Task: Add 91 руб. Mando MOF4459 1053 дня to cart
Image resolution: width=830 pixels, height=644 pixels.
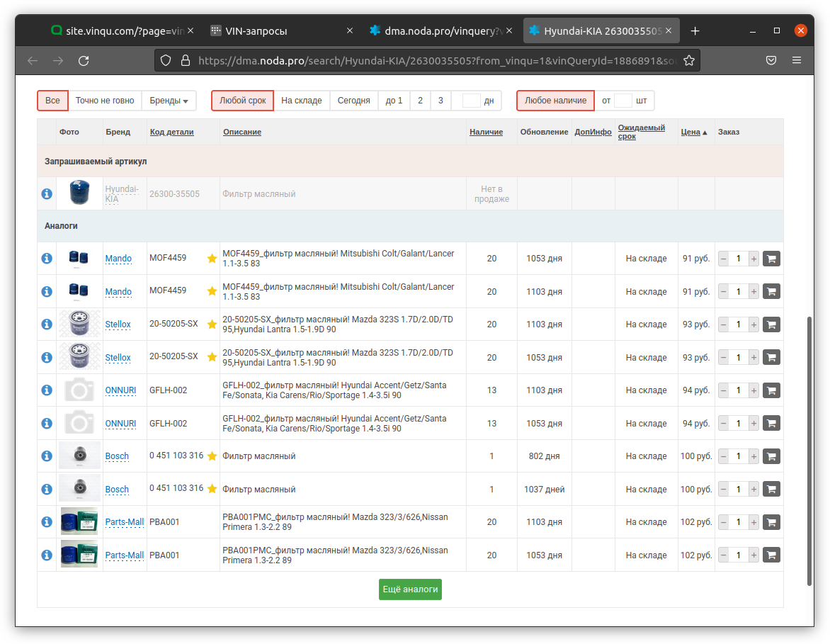Action: coord(771,259)
